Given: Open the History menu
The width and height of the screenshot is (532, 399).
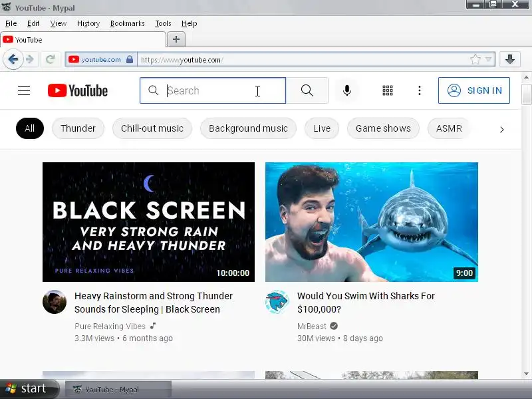Looking at the screenshot, I should 88,23.
